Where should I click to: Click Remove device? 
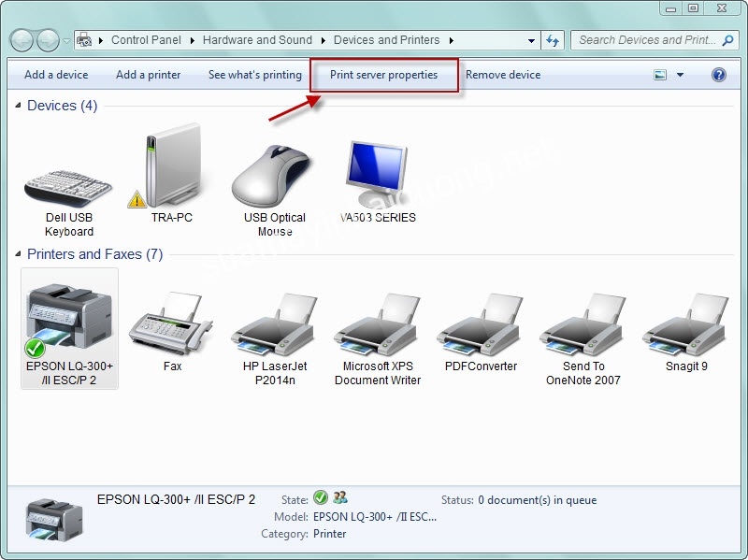503,75
